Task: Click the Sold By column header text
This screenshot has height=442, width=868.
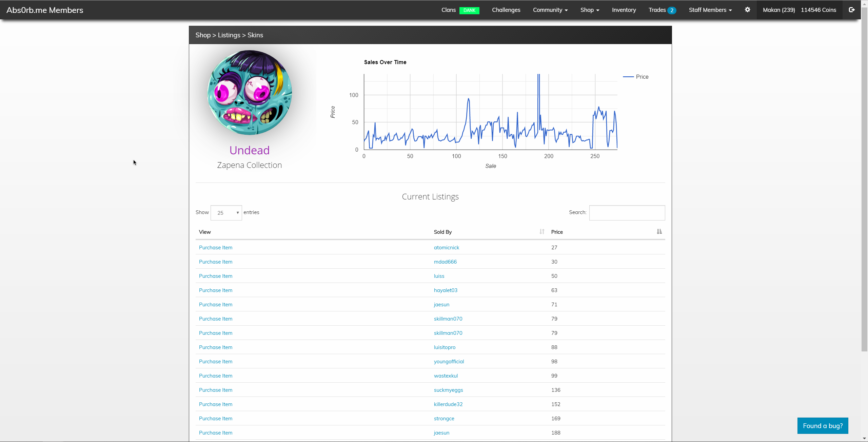Action: pyautogui.click(x=443, y=232)
